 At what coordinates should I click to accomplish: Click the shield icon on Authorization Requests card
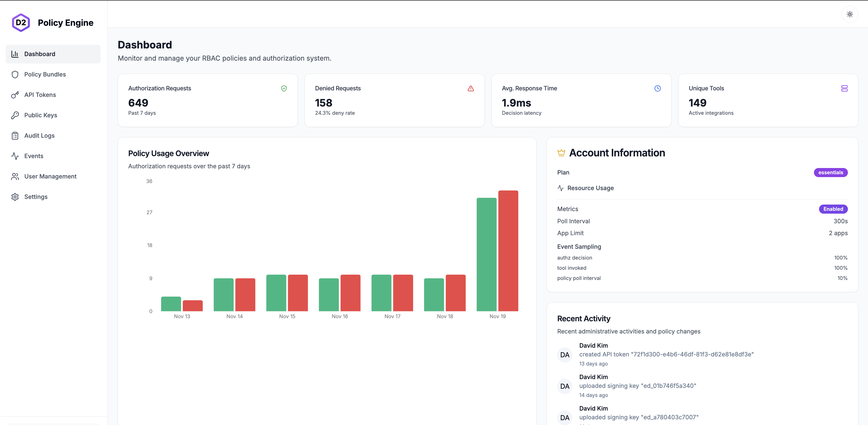coord(284,88)
